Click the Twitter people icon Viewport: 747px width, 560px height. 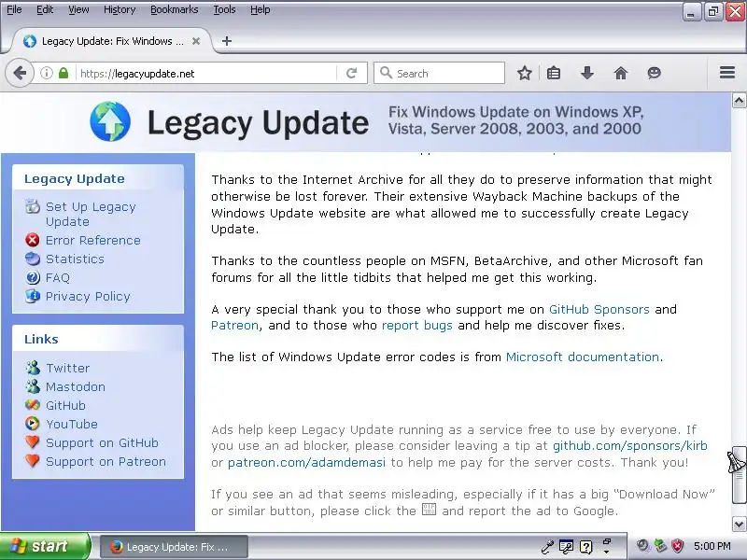pyautogui.click(x=33, y=368)
